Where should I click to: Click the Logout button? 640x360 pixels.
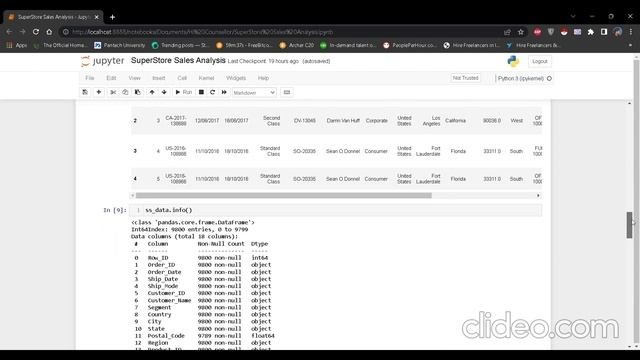pyautogui.click(x=540, y=61)
